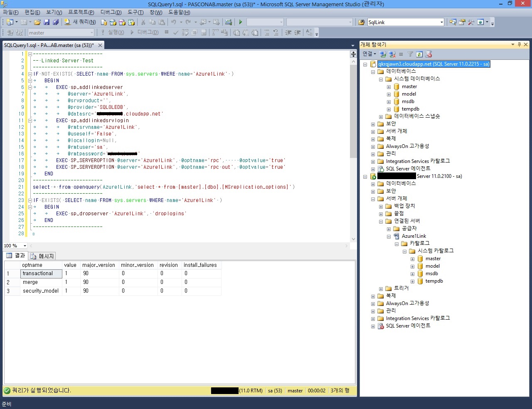Screen dimensions: 532x409
Task: Click the Refresh icon in Object Explorer
Action: tap(419, 54)
